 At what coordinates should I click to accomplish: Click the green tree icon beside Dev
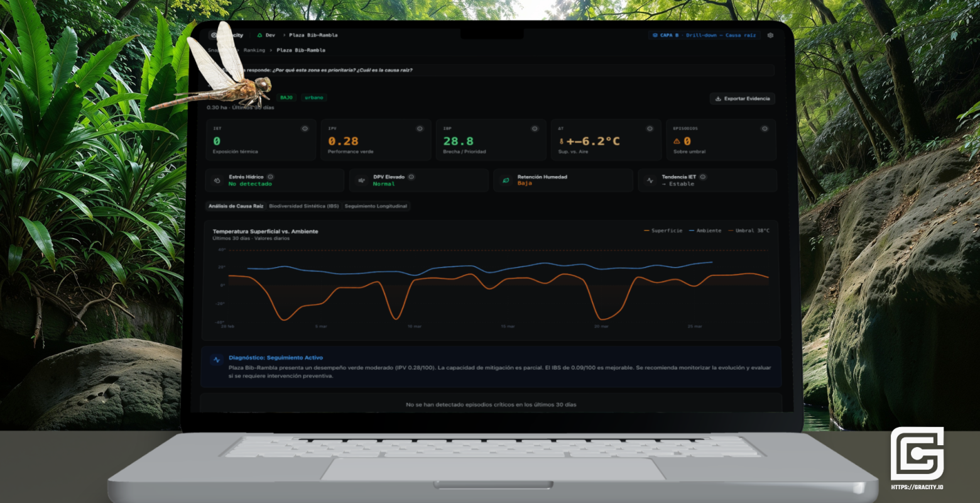point(259,35)
